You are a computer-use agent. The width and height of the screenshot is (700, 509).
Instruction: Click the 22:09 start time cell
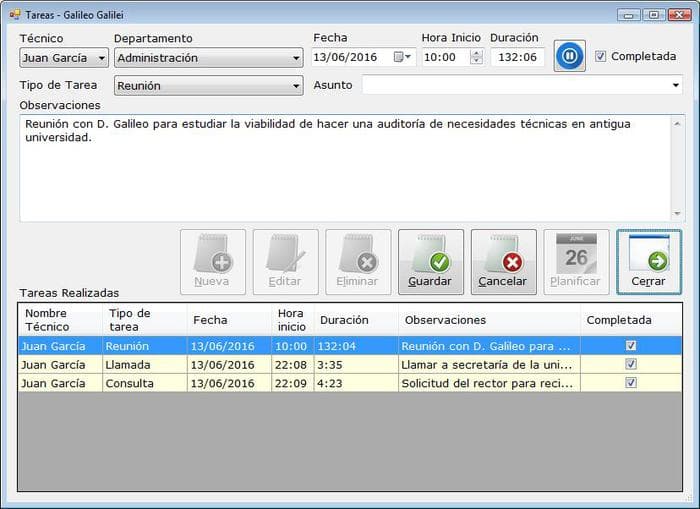pos(293,383)
